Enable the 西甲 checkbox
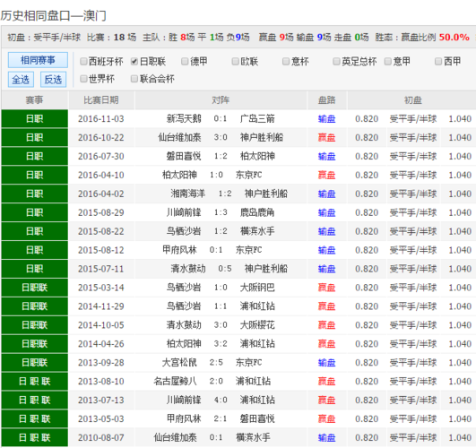The width and height of the screenshot is (476, 448). (x=438, y=62)
